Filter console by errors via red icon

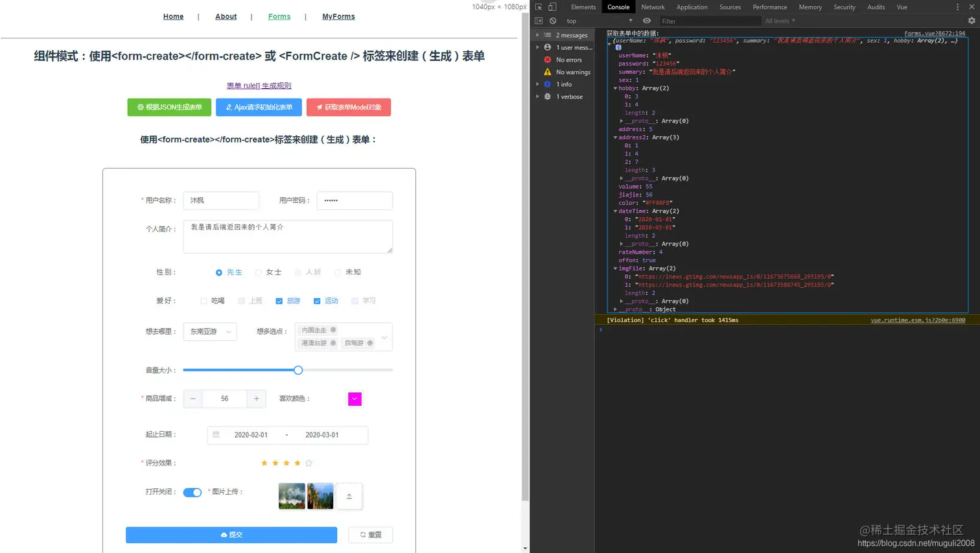546,59
